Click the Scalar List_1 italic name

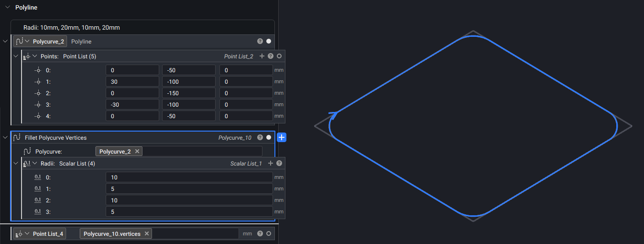[246, 164]
